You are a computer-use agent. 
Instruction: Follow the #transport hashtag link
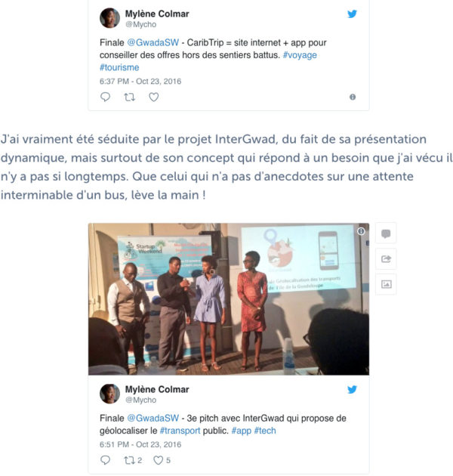pos(180,431)
